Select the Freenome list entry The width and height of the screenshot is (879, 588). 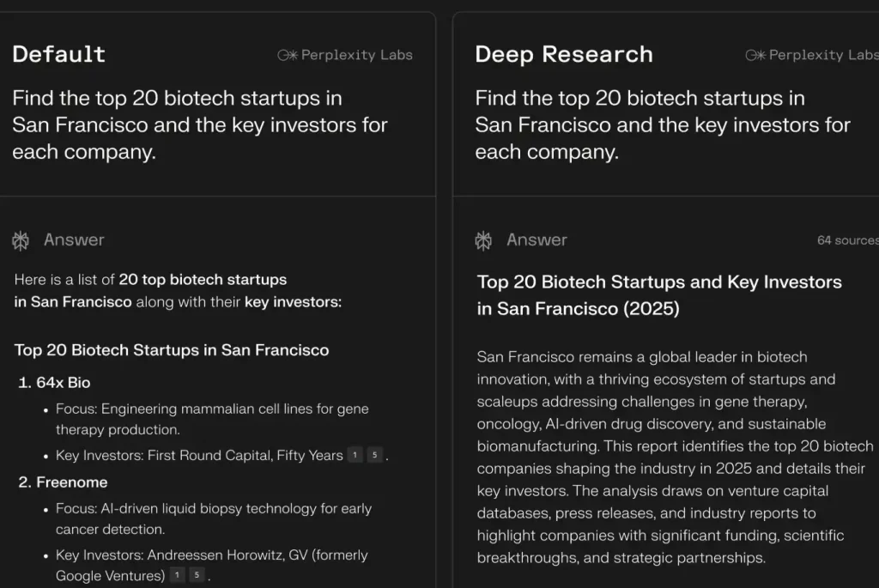tap(70, 482)
